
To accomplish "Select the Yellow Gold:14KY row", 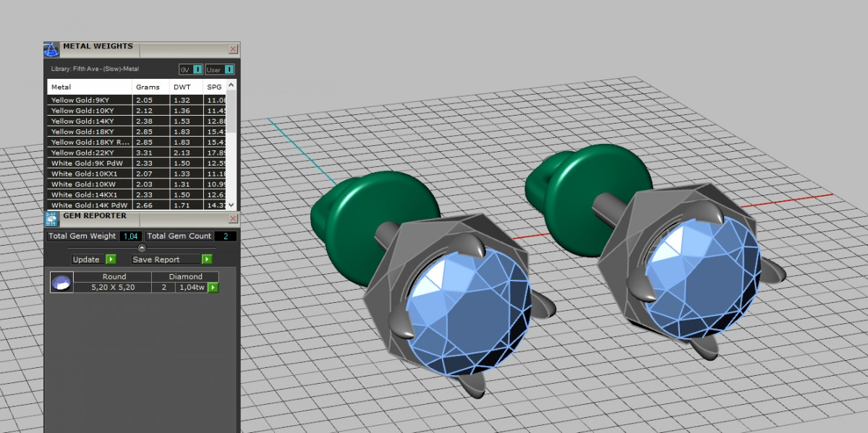I will click(137, 121).
